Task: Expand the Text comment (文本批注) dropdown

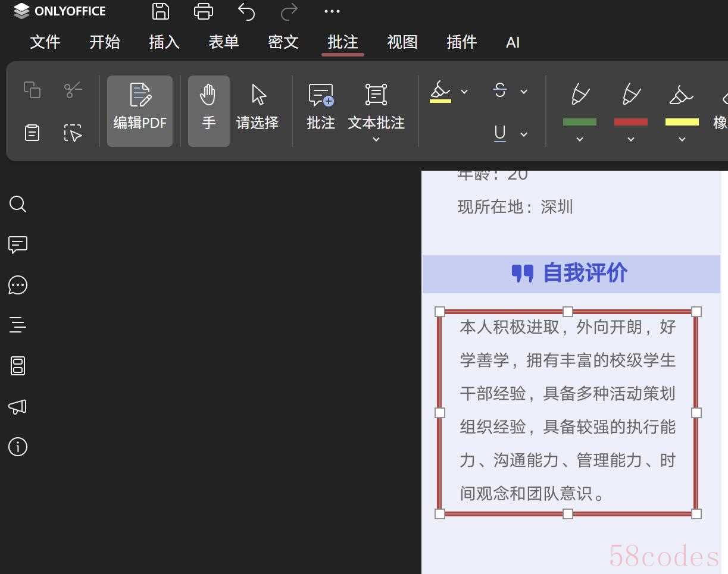Action: (x=376, y=140)
